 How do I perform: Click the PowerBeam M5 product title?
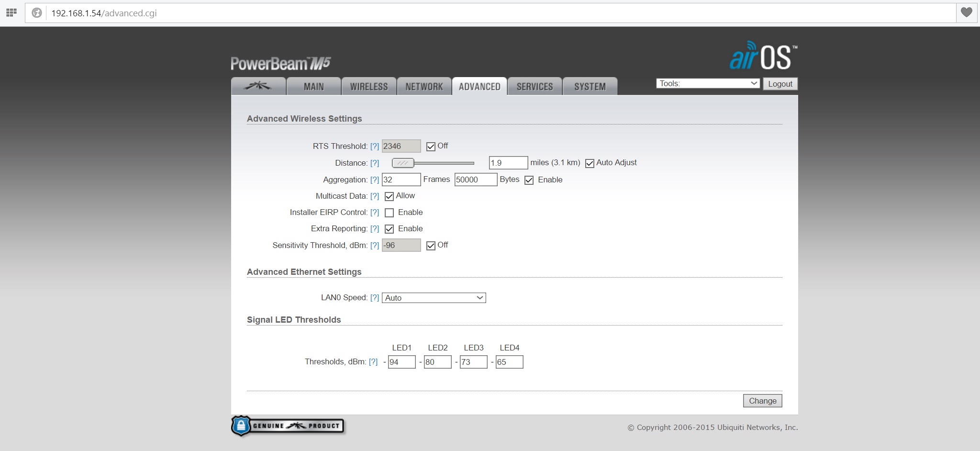point(281,64)
